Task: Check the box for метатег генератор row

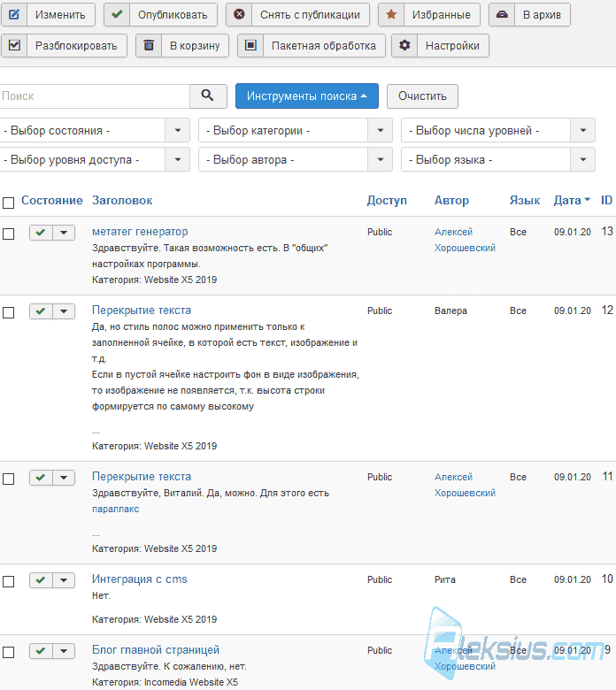Action: tap(8, 234)
